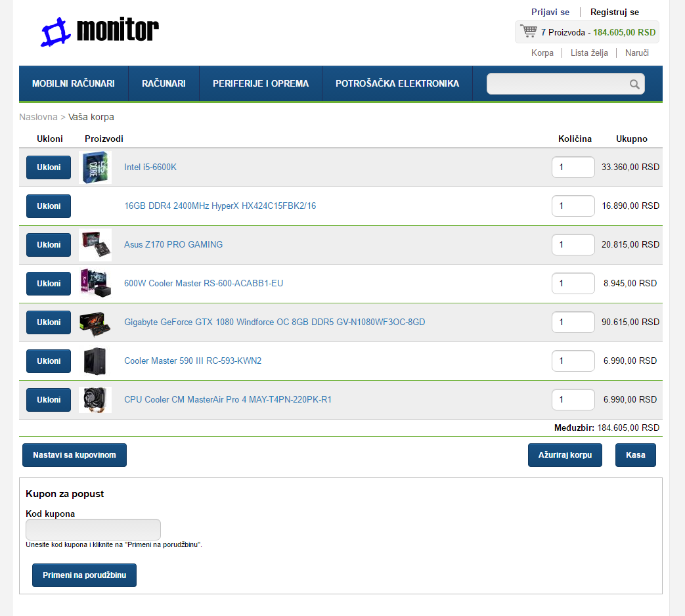This screenshot has height=616, width=685.
Task: Open Periferije i oprema menu
Action: coord(261,83)
